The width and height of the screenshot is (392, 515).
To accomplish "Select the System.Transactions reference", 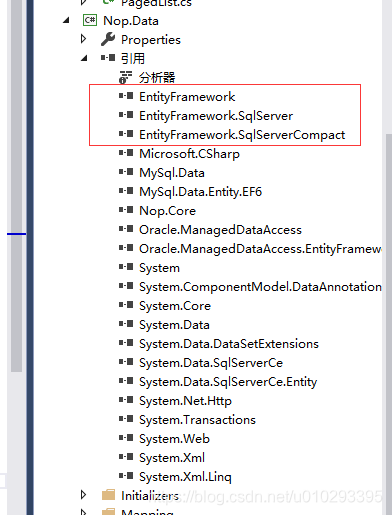I will click(197, 420).
